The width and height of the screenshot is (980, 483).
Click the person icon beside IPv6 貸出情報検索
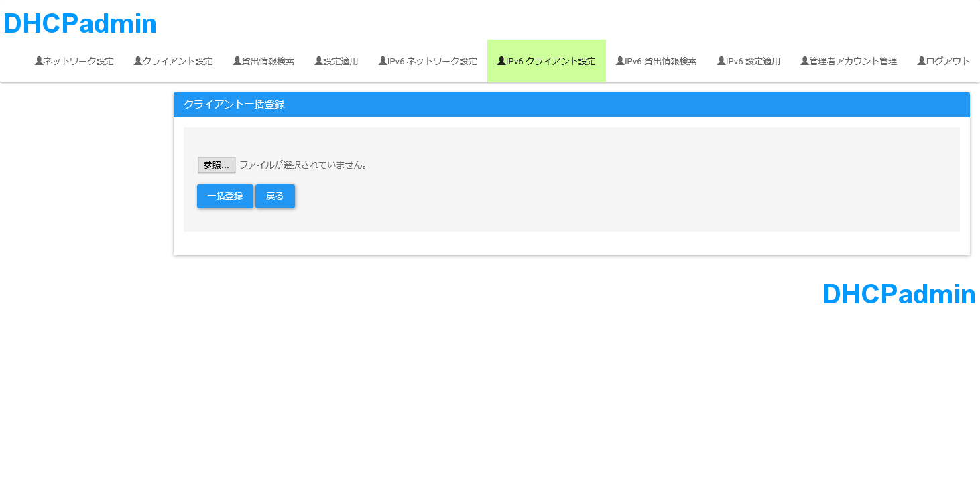pos(620,61)
